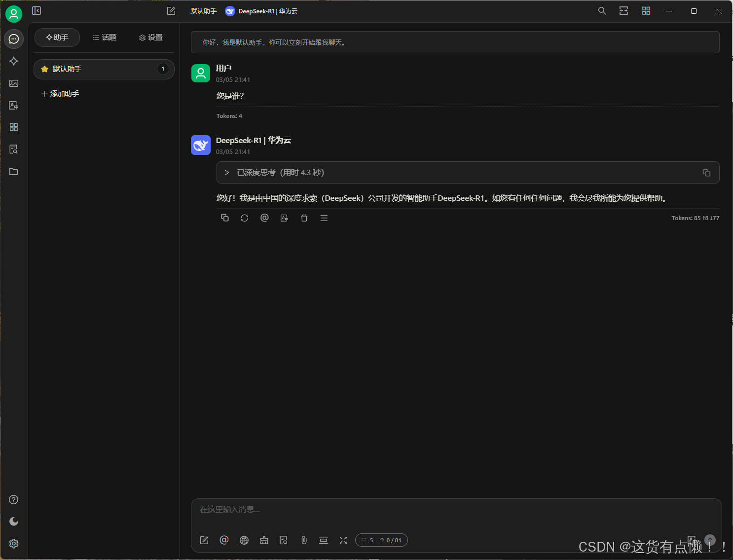Copy the thinking block content

706,173
